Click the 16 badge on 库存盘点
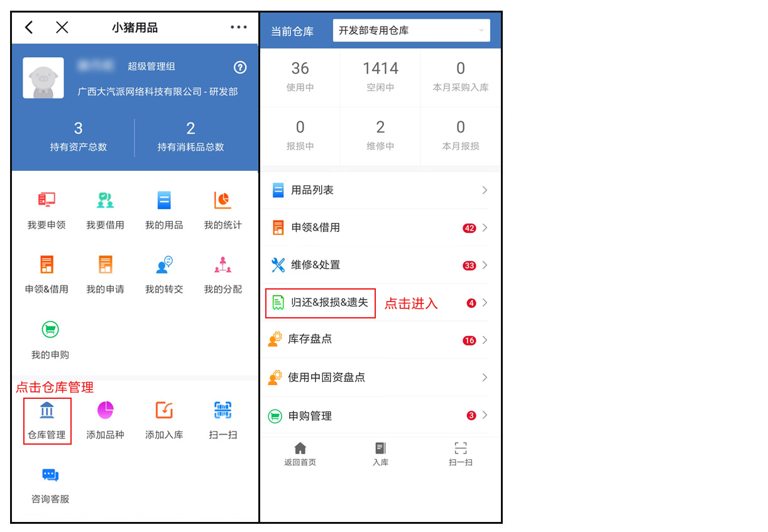The height and width of the screenshot is (532, 768). (469, 340)
